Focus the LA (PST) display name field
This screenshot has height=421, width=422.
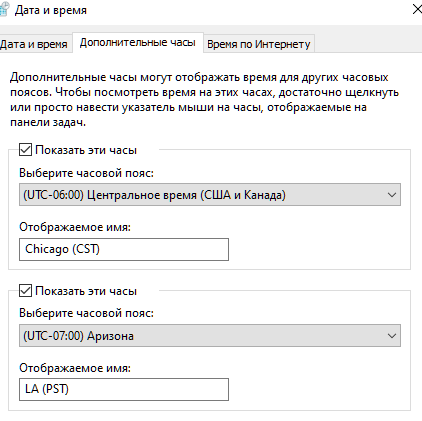[124, 389]
